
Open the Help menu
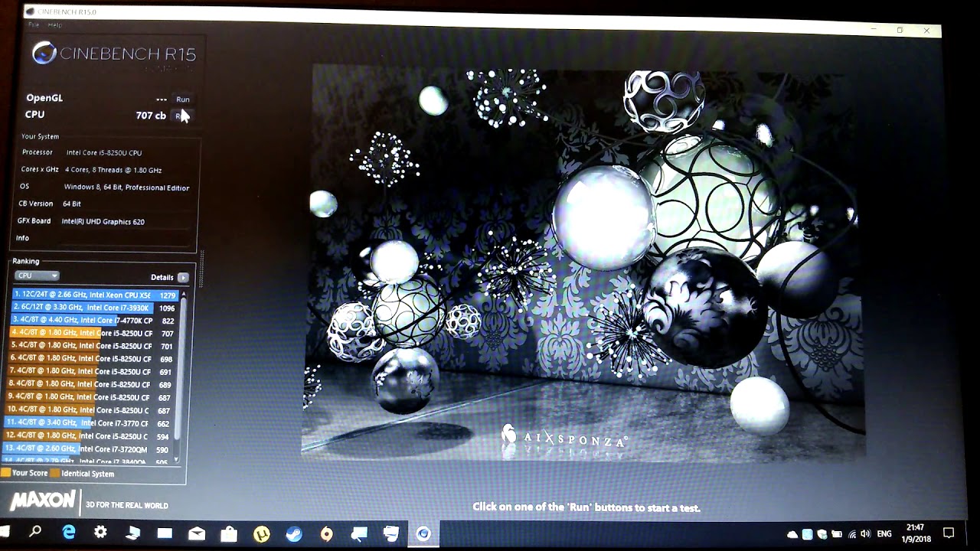click(x=55, y=24)
